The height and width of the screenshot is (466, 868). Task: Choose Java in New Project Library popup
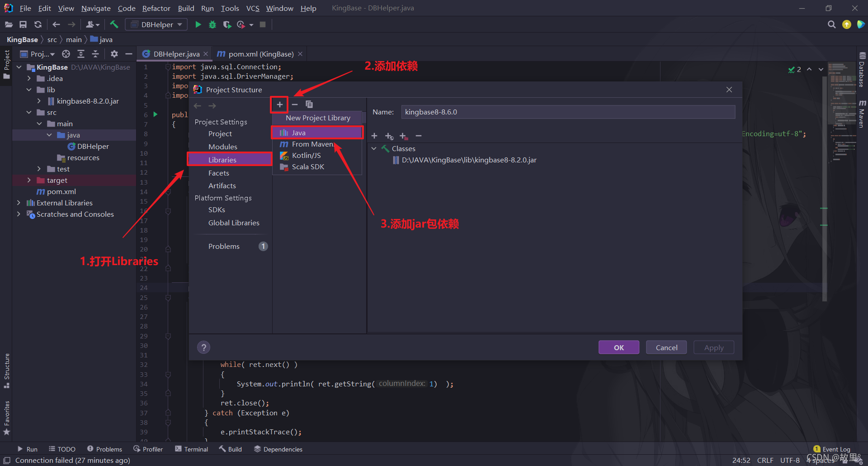click(317, 133)
